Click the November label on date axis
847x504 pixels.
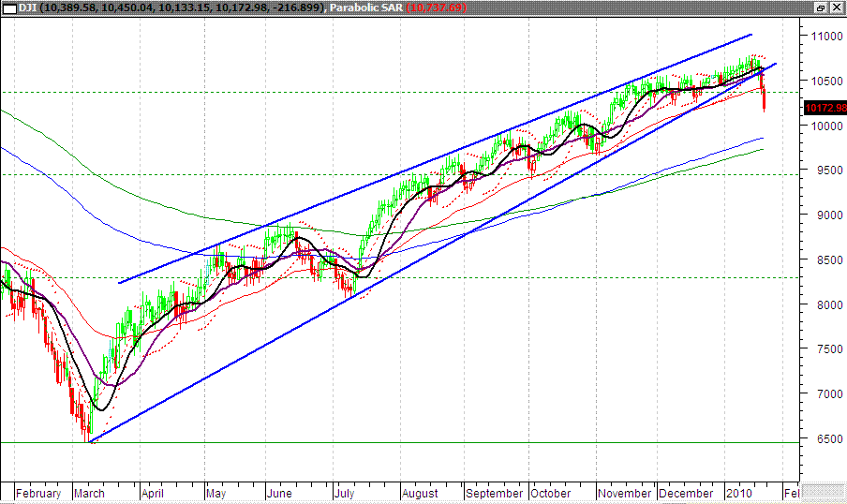[x=625, y=493]
